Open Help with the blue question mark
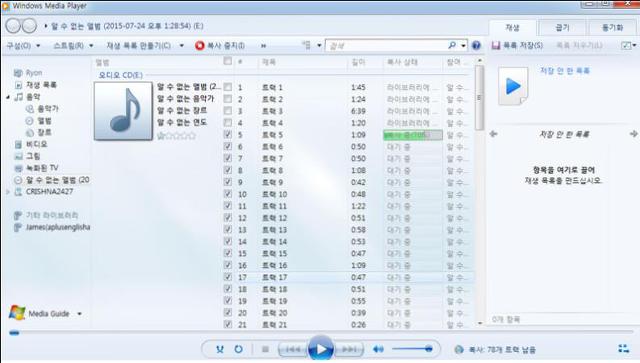Screen dimensions: 640x363 (476, 45)
